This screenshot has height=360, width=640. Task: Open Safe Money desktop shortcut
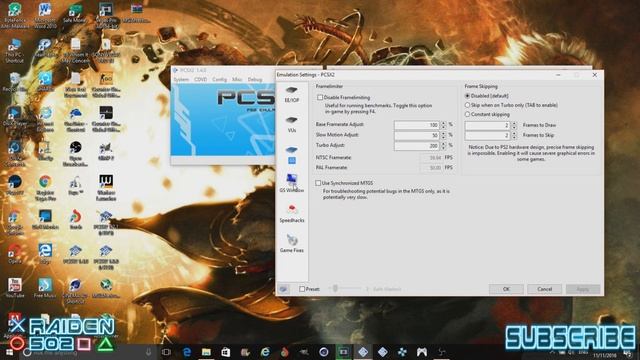coord(75,14)
